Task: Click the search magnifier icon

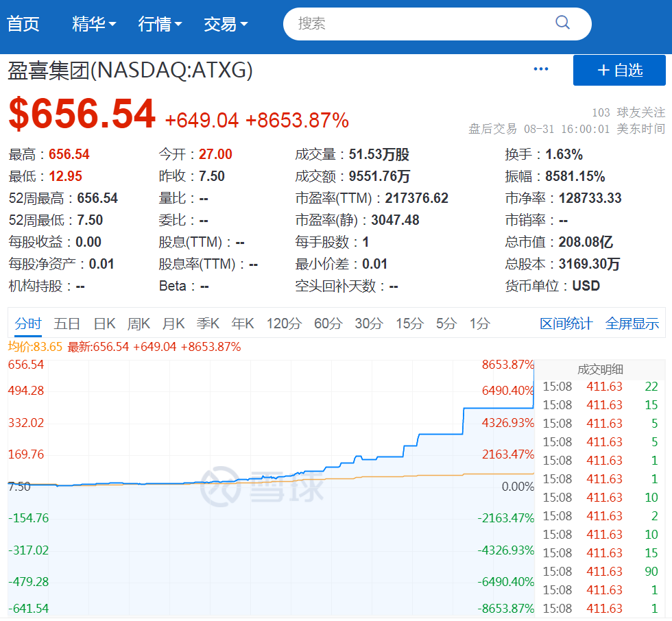Action: coord(562,23)
